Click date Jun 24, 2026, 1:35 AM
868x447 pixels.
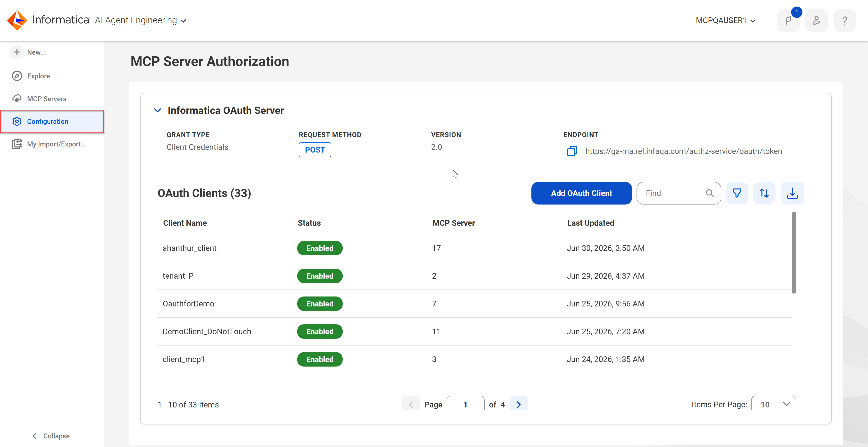tap(606, 359)
